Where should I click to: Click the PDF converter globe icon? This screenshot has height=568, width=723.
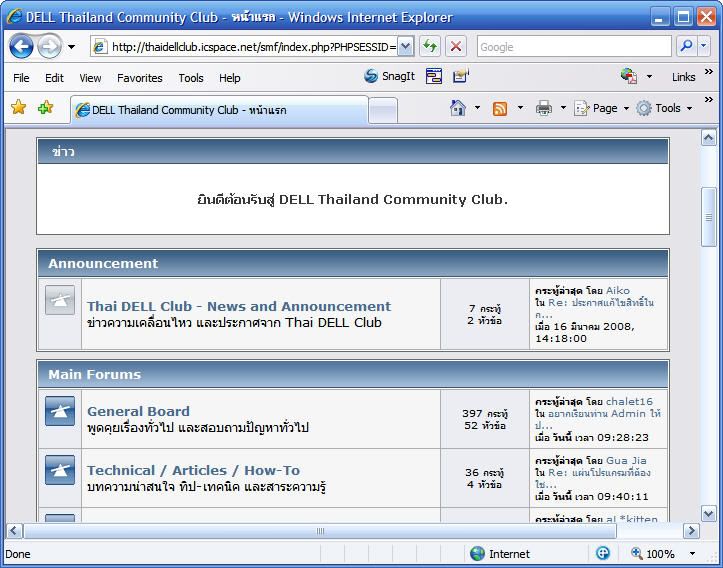[x=629, y=76]
